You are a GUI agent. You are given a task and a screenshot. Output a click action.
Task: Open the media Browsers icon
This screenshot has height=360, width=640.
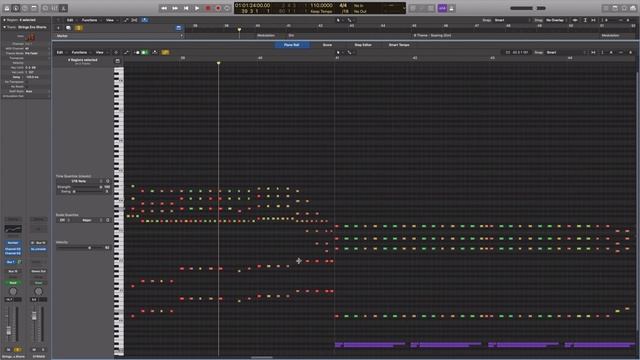tap(633, 8)
